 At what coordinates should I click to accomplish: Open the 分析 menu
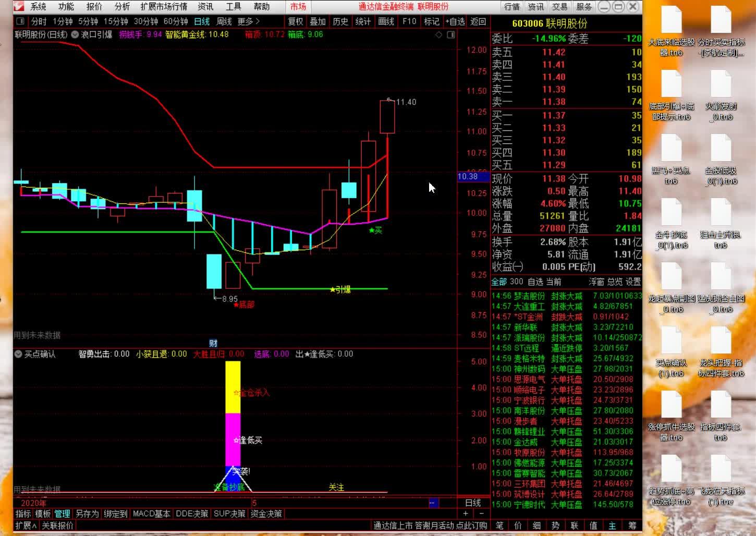(x=122, y=7)
